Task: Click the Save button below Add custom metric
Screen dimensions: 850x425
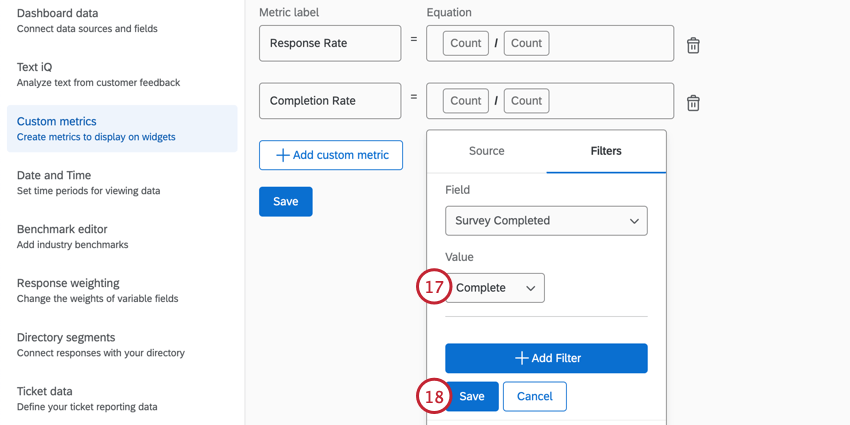Action: pos(285,201)
